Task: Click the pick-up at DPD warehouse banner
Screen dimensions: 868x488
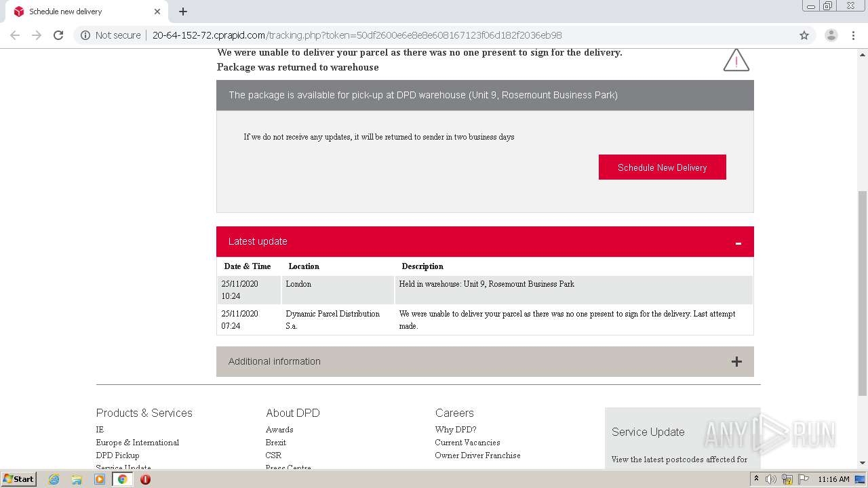Action: 485,95
